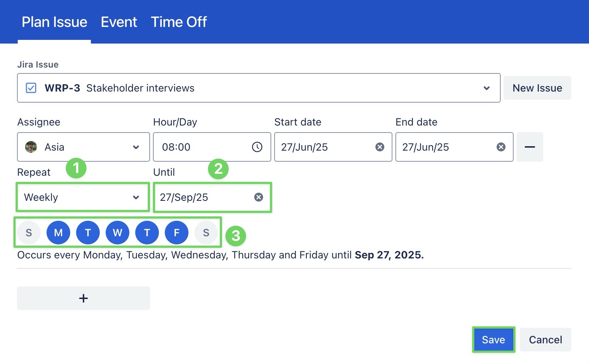Save the planned issue
The image size is (589, 364).
click(x=493, y=340)
